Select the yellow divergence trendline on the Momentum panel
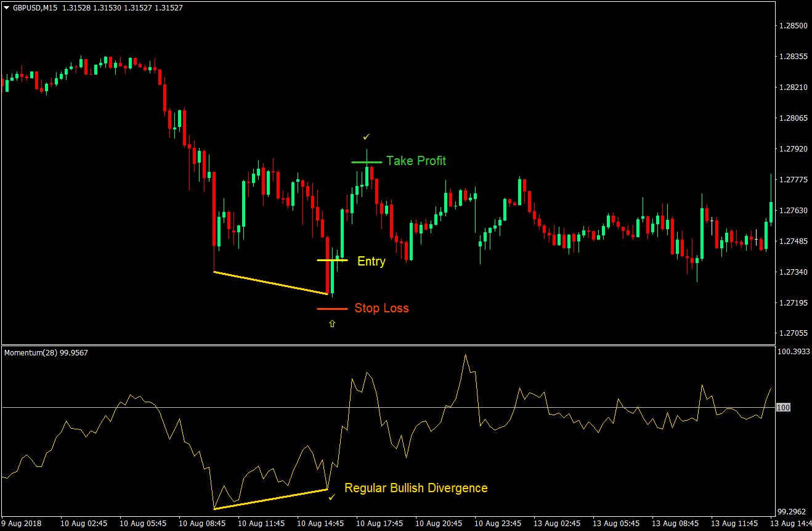Image resolution: width=812 pixels, height=531 pixels. [271, 500]
